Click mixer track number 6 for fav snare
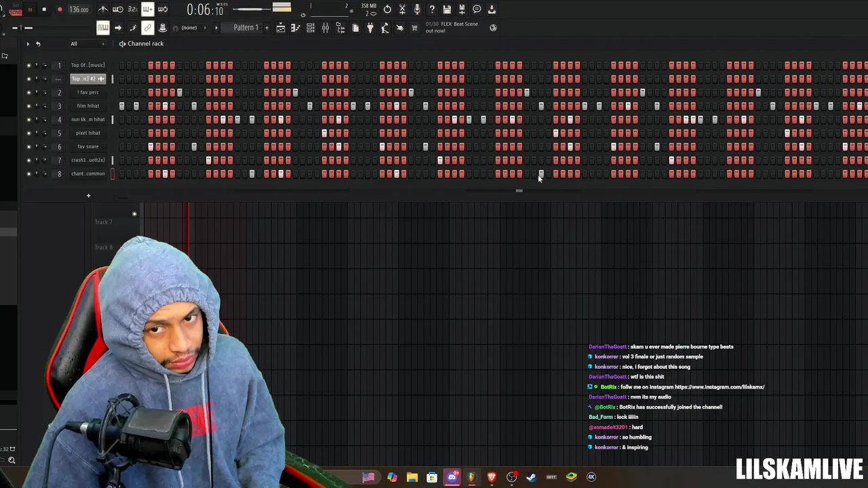This screenshot has height=488, width=868. tap(59, 146)
